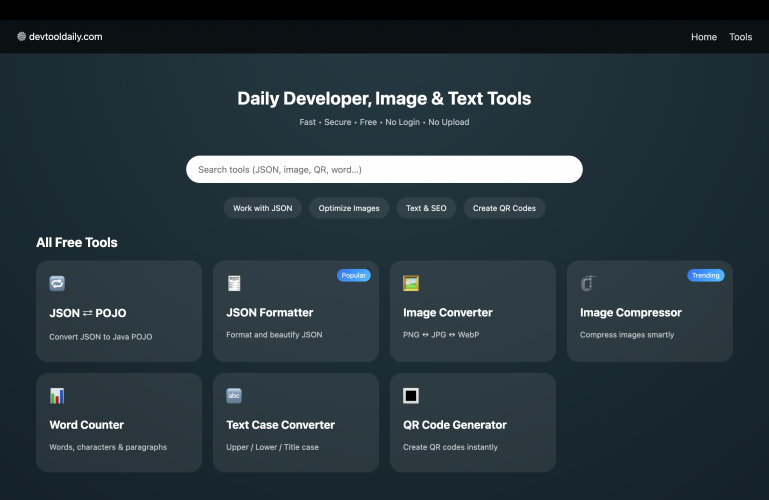769x500 pixels.
Task: Click 'Create QR codes instantly' description
Action: click(x=450, y=447)
